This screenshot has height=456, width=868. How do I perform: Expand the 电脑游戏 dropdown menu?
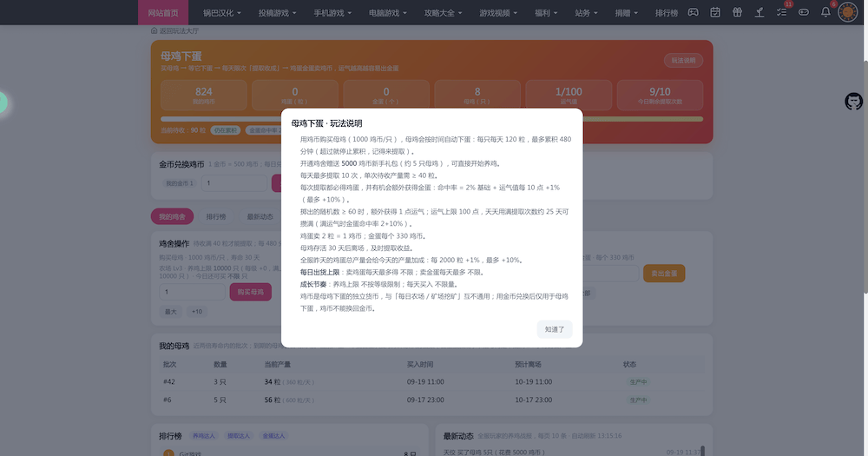[388, 13]
